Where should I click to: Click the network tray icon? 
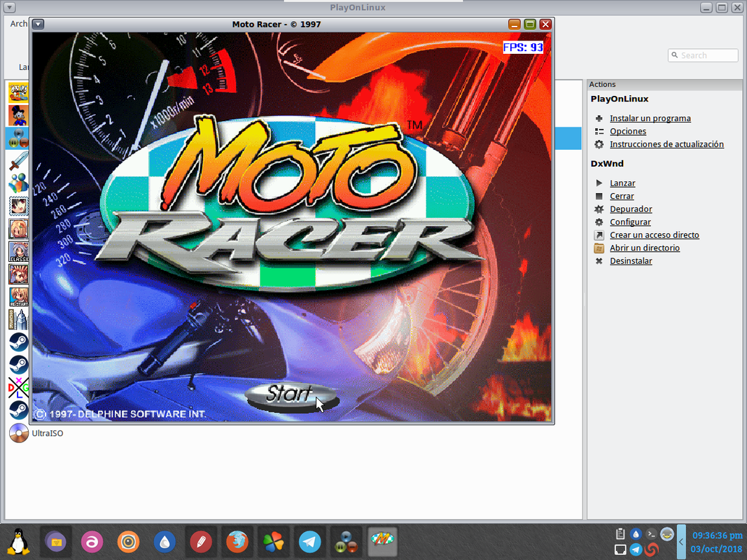pos(620,549)
